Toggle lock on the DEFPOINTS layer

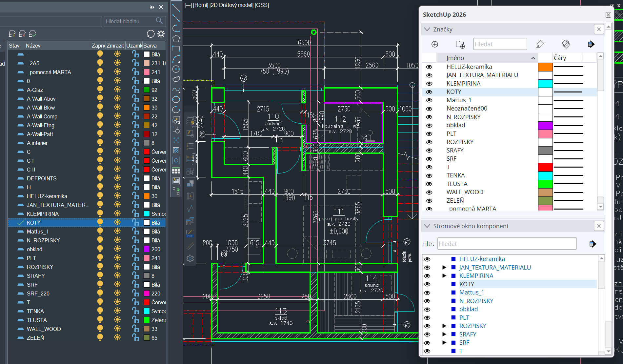[x=135, y=178]
